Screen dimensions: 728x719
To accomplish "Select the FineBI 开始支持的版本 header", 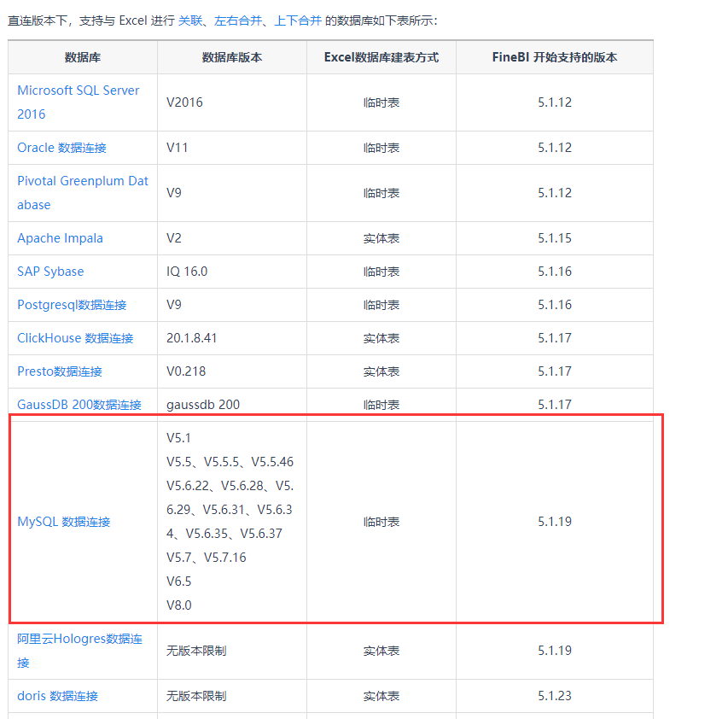I will point(555,57).
